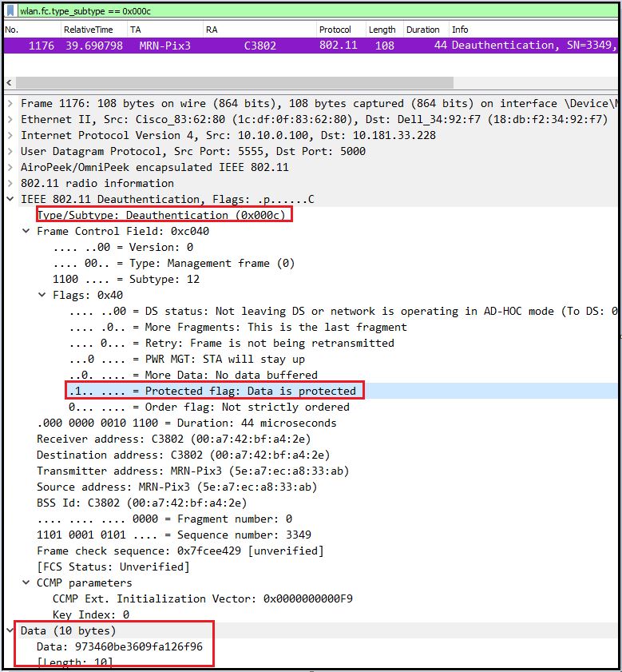
Task: Sort by the Info column header
Action: 533,30
